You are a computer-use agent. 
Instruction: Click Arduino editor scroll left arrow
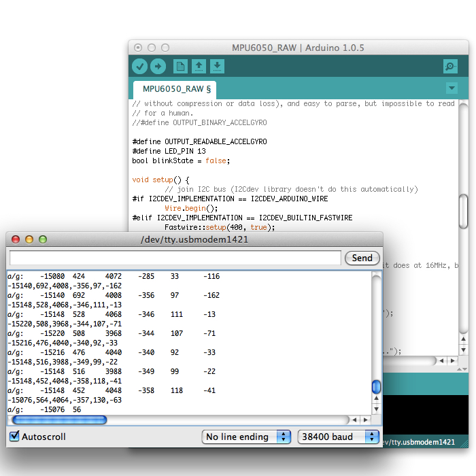coord(441,360)
